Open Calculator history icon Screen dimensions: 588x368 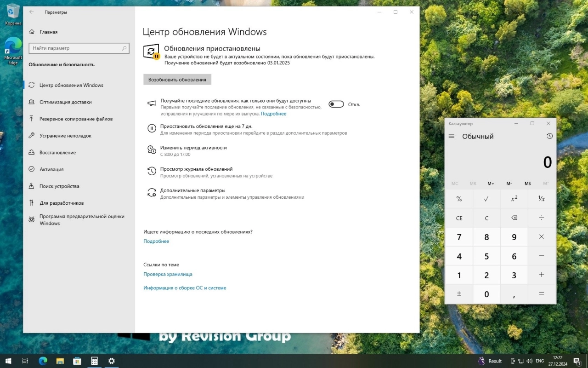coord(549,136)
